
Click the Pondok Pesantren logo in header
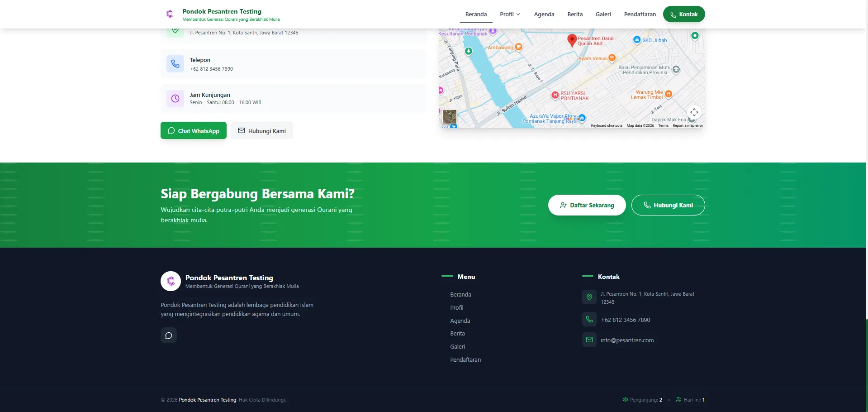tap(170, 14)
